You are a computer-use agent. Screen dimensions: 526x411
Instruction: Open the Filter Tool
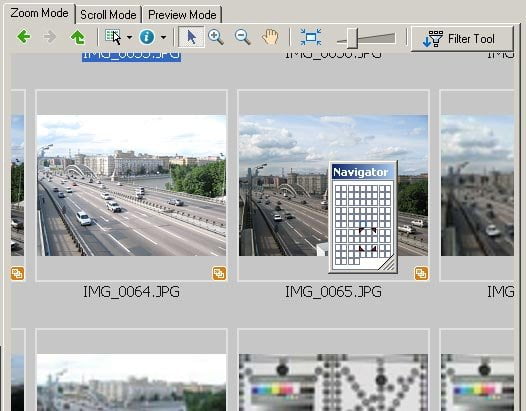click(x=462, y=39)
